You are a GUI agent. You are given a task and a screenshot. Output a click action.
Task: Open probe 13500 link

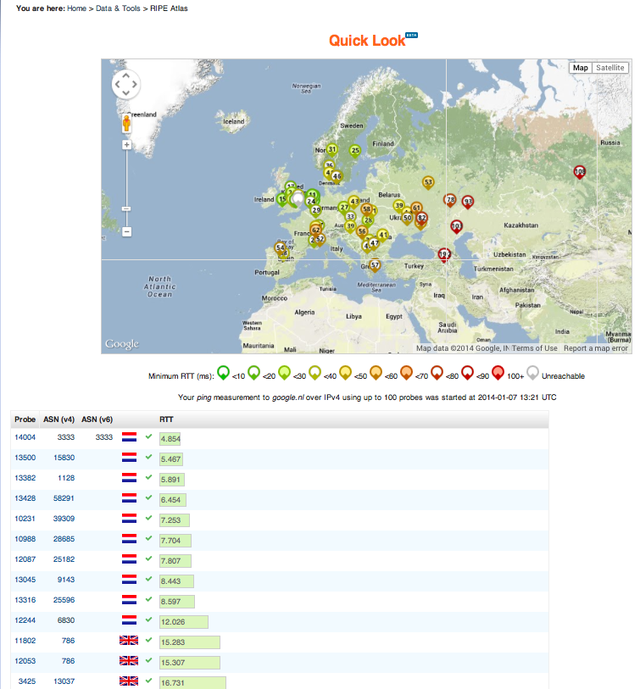25,457
